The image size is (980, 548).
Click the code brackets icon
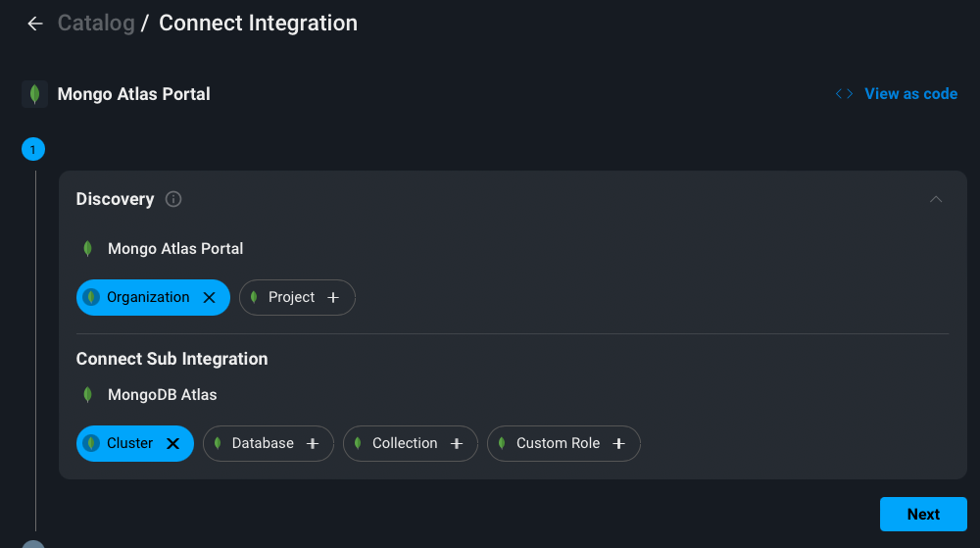point(844,94)
